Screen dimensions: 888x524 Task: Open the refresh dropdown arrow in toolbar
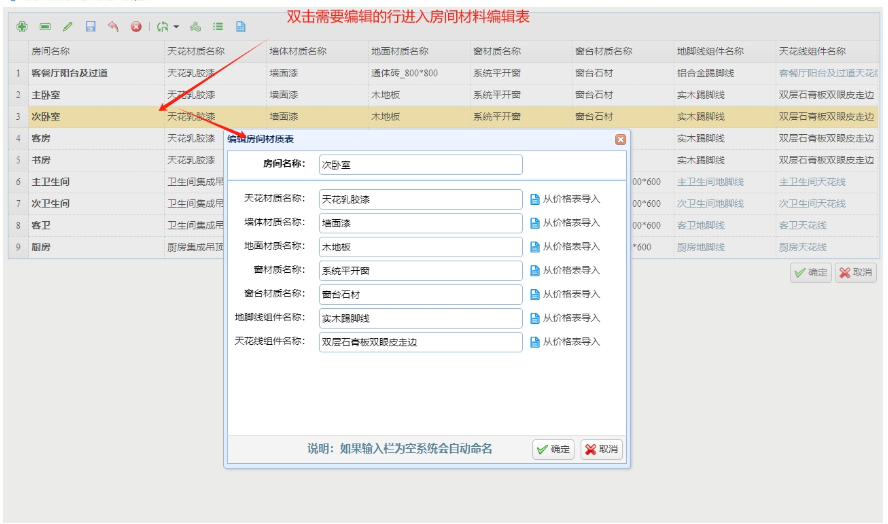tap(176, 26)
